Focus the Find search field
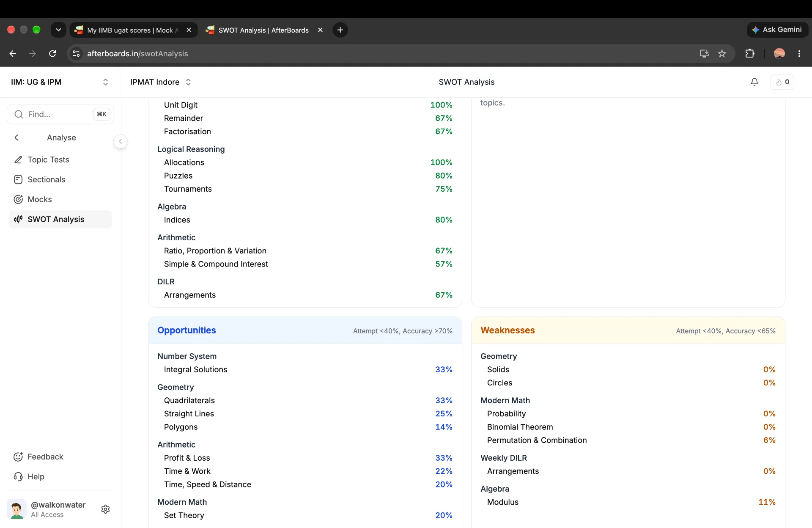Viewport: 812px width, 528px height. pyautogui.click(x=60, y=114)
